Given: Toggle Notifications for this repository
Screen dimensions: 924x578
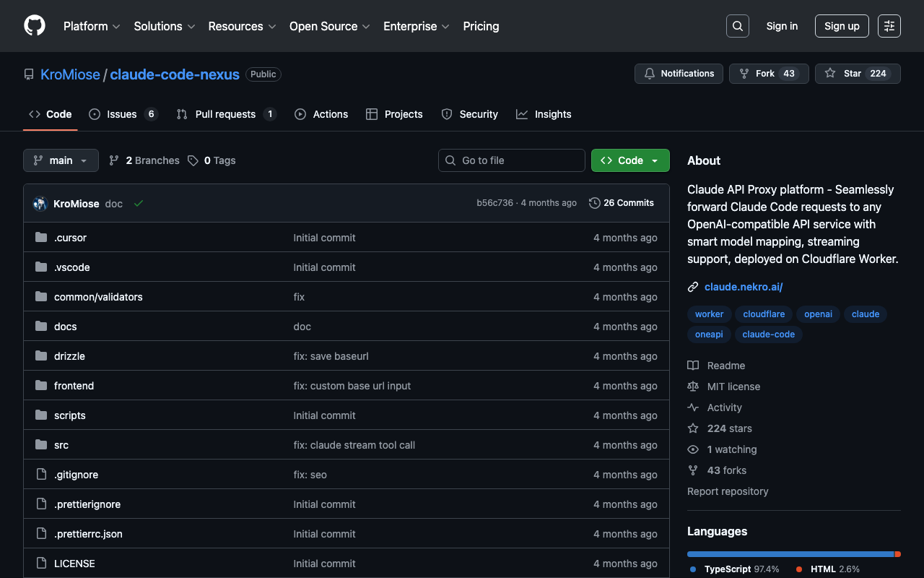Looking at the screenshot, I should pyautogui.click(x=679, y=74).
